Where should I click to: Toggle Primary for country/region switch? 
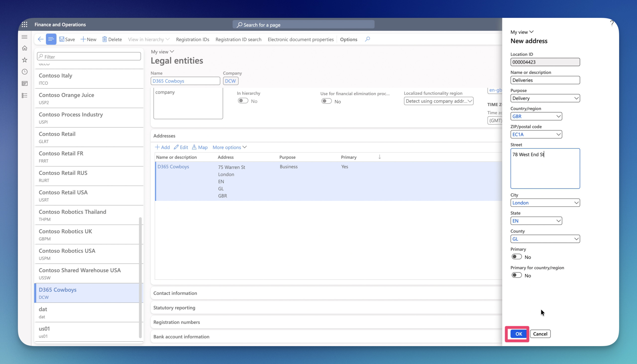(516, 275)
